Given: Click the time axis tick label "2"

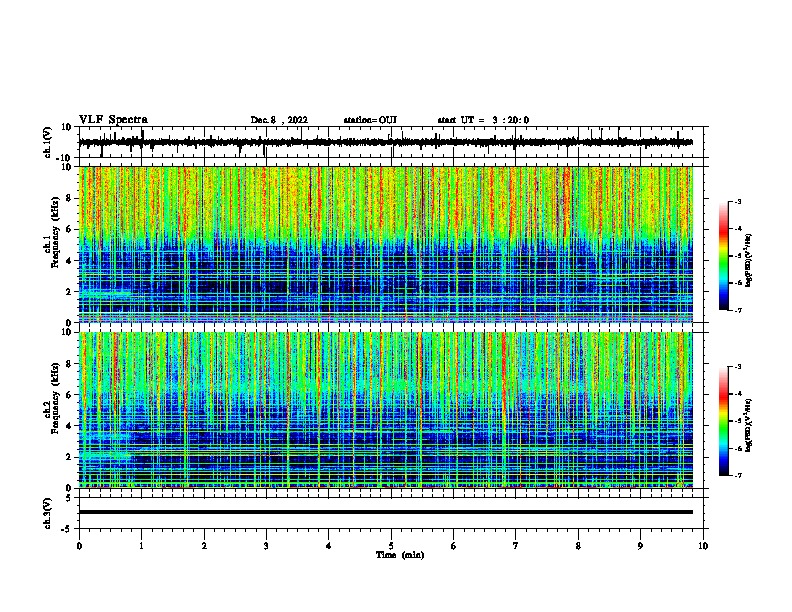Looking at the screenshot, I should click(204, 546).
